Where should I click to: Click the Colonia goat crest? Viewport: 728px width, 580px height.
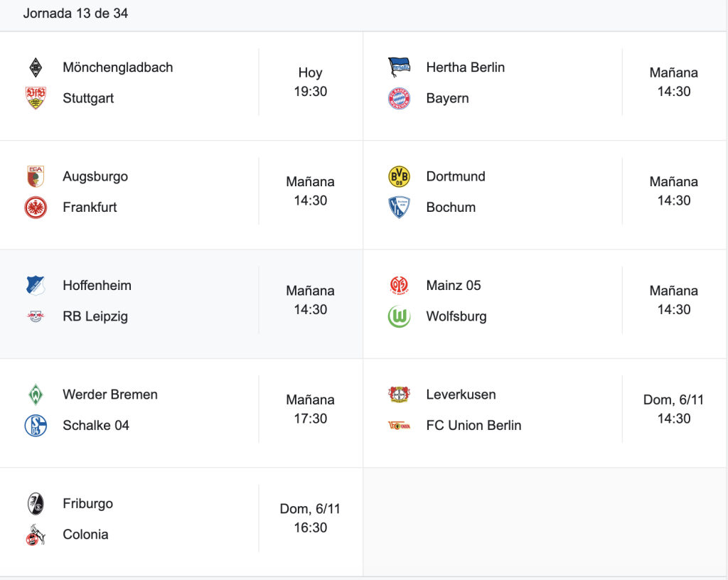pos(36,535)
